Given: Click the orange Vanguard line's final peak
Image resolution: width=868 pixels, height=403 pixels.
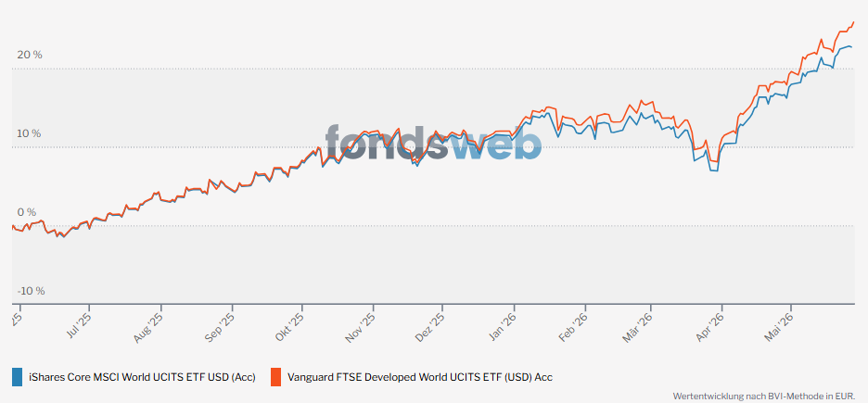Looking at the screenshot, I should pyautogui.click(x=854, y=22).
